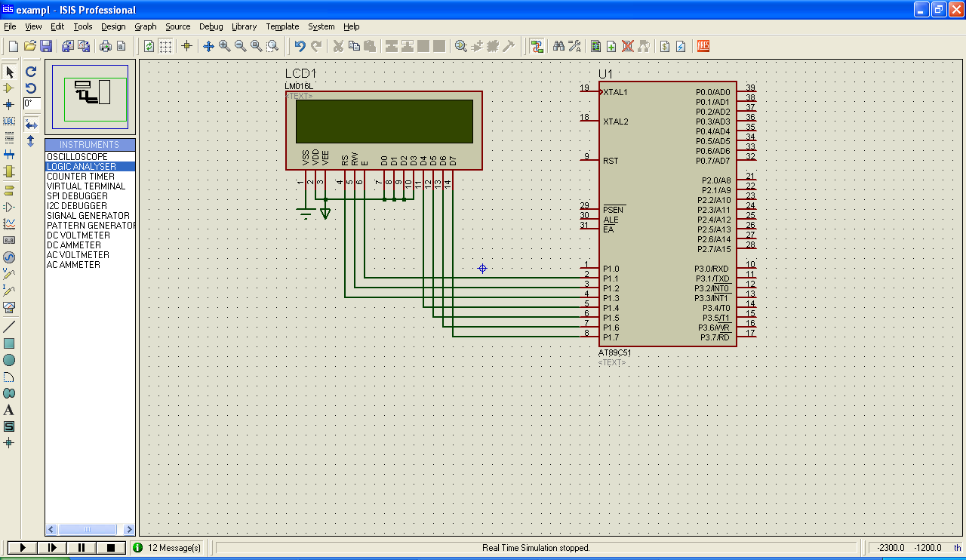Toggle the grid display

point(165,46)
